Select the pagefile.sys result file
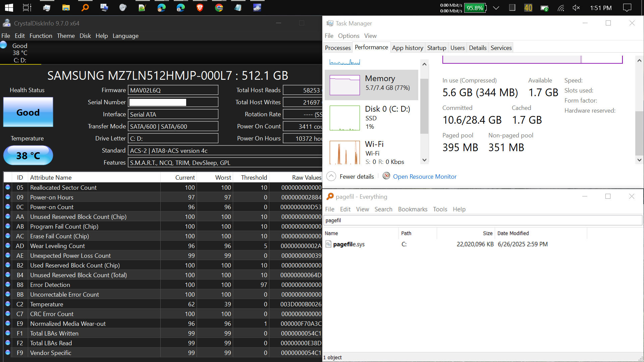Image resolution: width=644 pixels, height=362 pixels. pos(349,244)
